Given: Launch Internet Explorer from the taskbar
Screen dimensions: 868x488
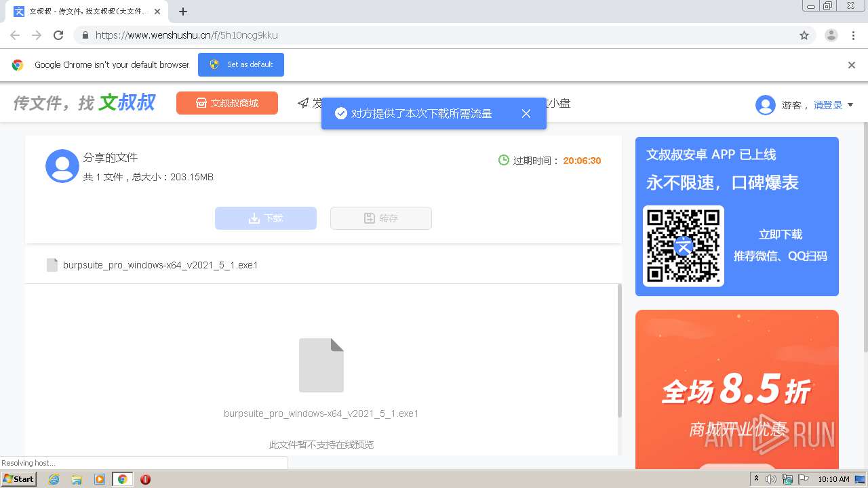Looking at the screenshot, I should (54, 479).
